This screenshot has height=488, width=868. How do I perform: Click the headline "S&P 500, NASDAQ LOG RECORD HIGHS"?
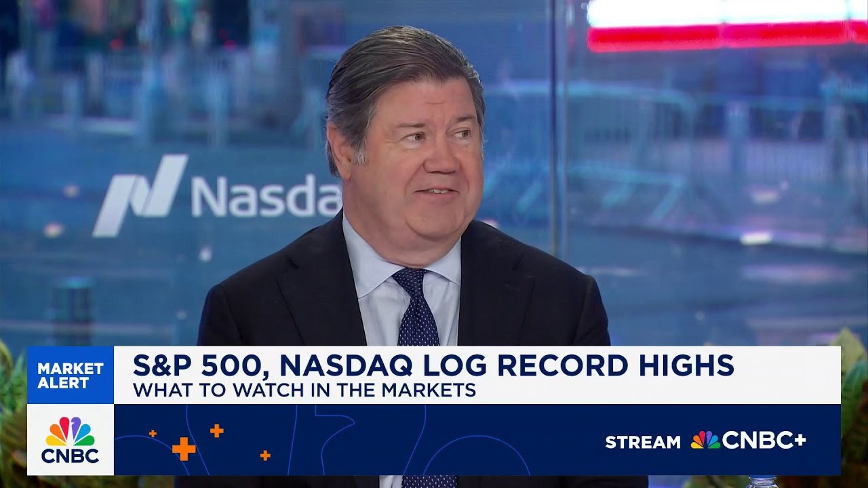point(433,365)
